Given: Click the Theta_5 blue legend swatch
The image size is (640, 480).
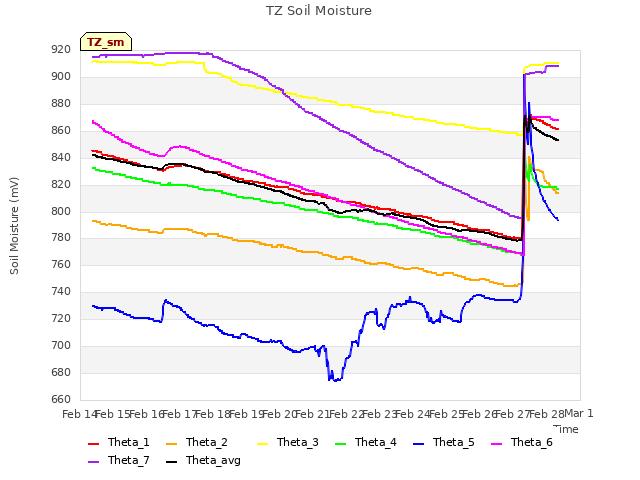Looking at the screenshot, I should pos(418,443).
